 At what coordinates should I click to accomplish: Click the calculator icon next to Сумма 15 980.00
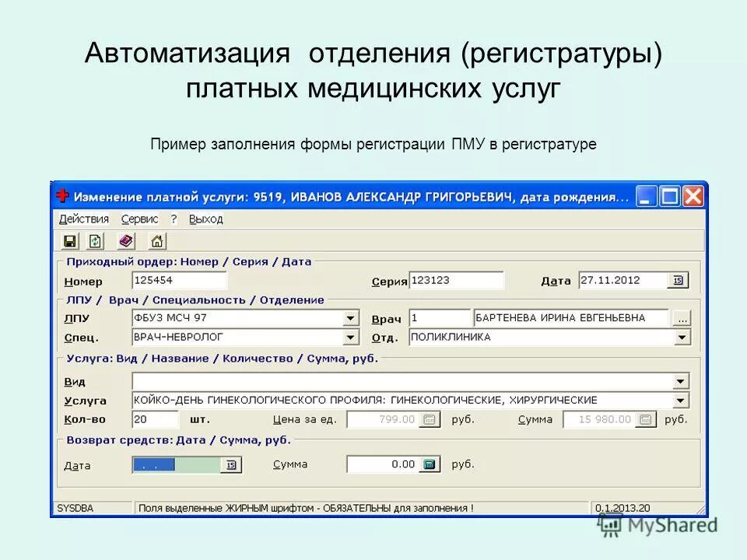coord(644,418)
